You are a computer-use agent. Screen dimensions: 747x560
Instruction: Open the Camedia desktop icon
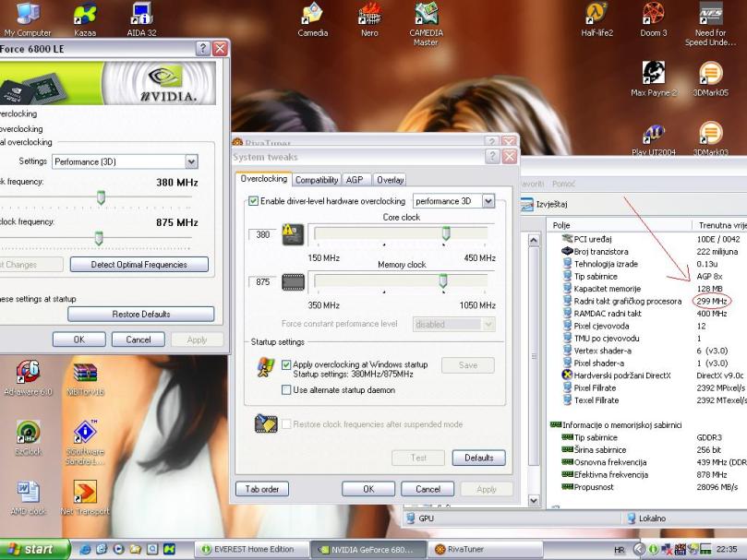[313, 15]
